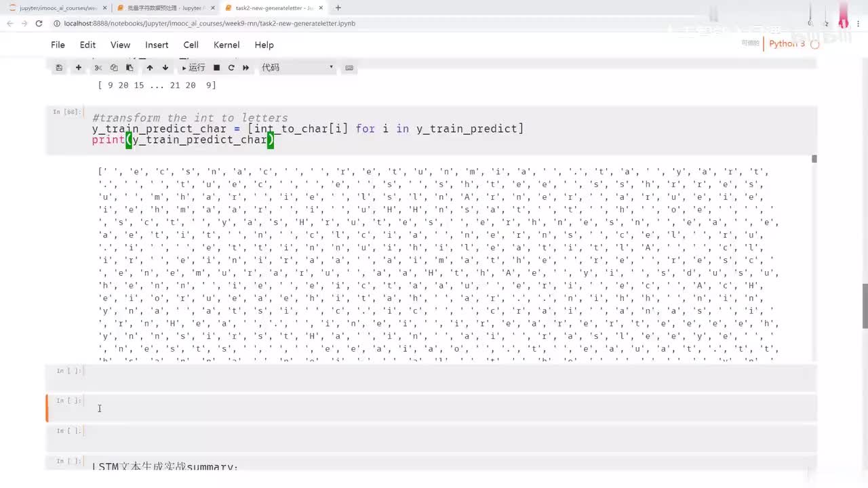Viewport: 868px width, 488px height.
Task: Open the Kernel menu
Action: (226, 45)
